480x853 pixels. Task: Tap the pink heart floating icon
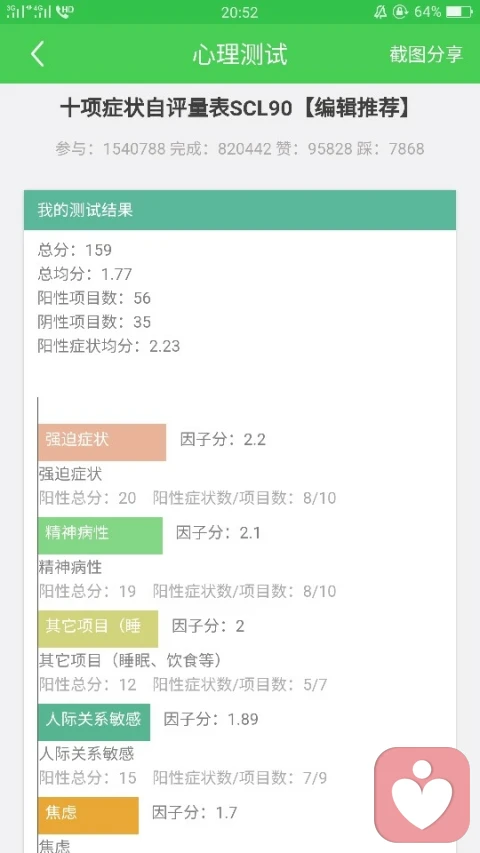[422, 794]
